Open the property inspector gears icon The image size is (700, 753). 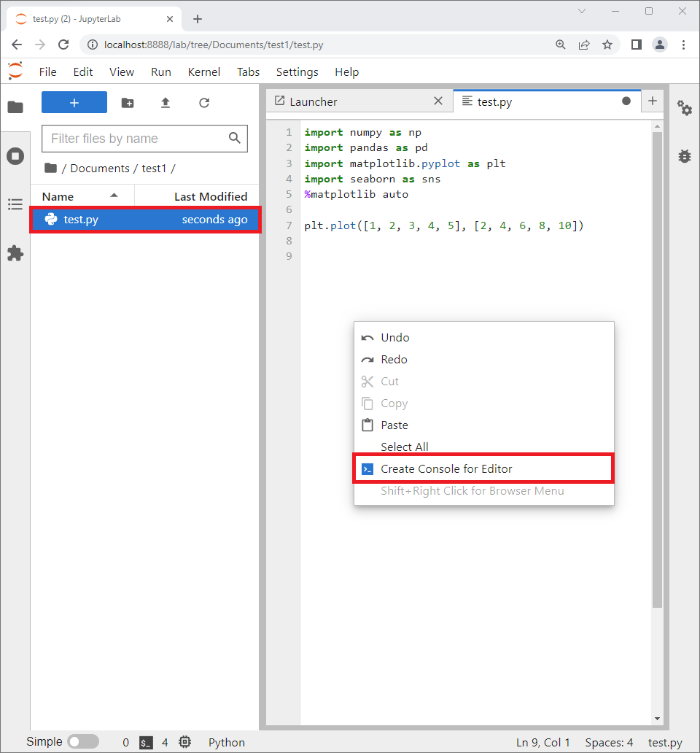click(x=684, y=108)
